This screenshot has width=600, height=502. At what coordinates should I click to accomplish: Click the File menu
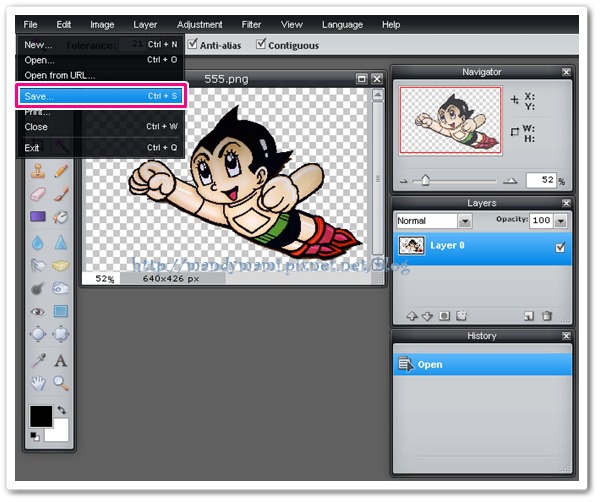30,24
